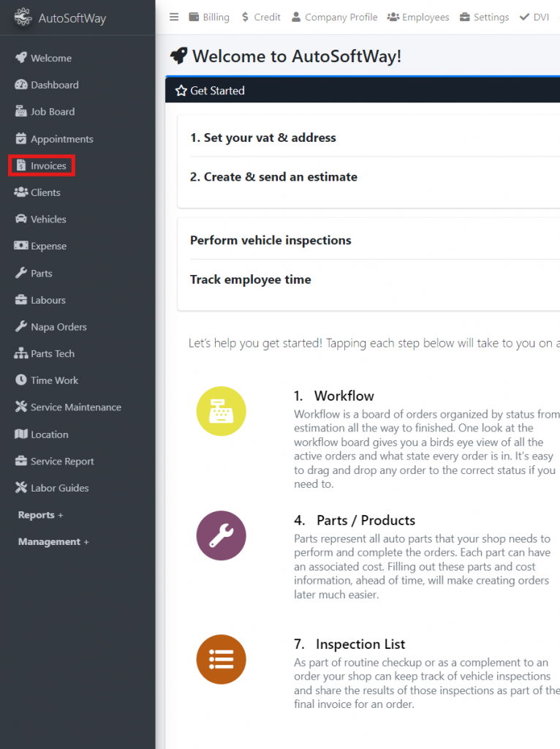Go to Service Report in sidebar
Viewport: 560px width, 749px height.
pos(62,461)
